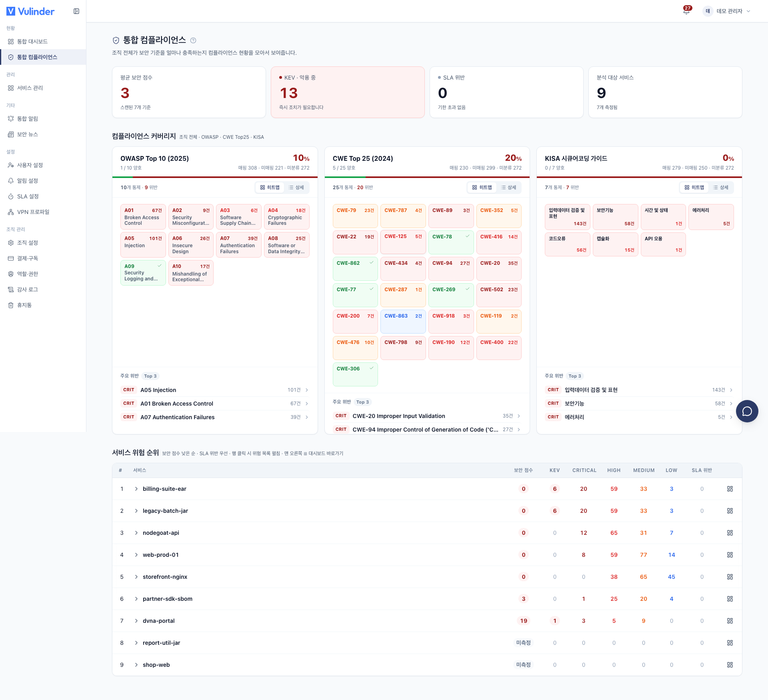Click the help icon next to 통합 컴플라이언스 title
768x700 pixels.
click(193, 40)
